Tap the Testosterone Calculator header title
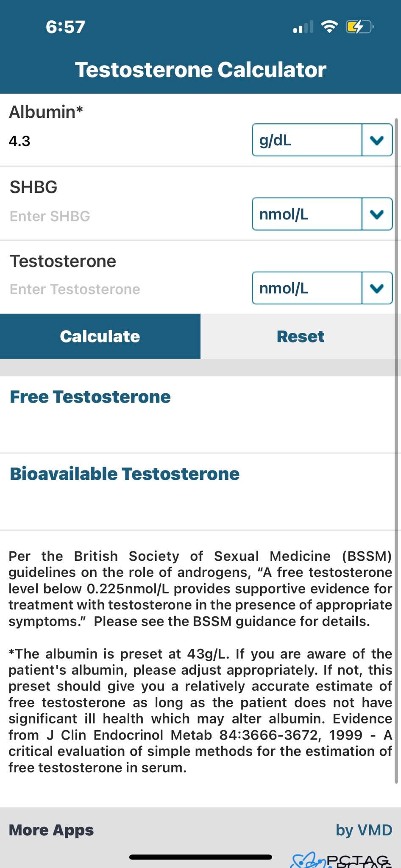This screenshot has height=868, width=401. (x=200, y=70)
